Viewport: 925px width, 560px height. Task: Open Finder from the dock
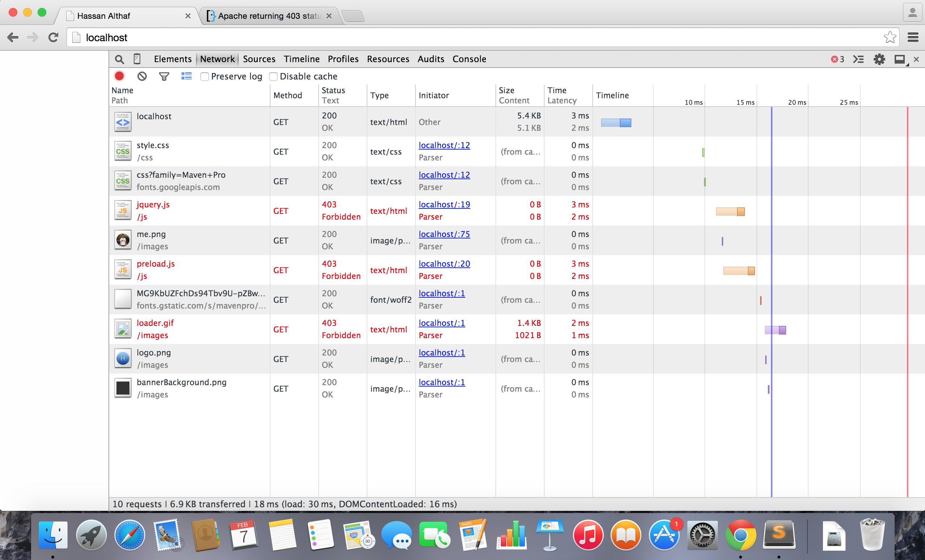[53, 535]
